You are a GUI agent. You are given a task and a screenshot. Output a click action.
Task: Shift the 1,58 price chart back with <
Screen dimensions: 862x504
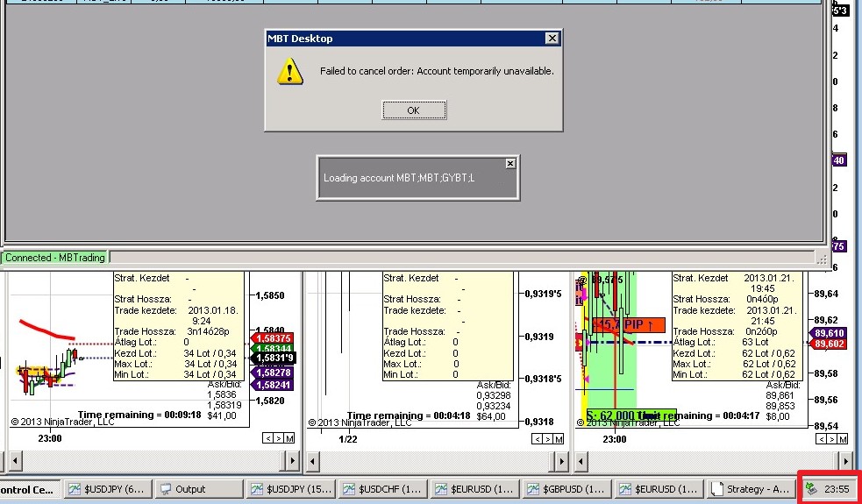pyautogui.click(x=267, y=438)
